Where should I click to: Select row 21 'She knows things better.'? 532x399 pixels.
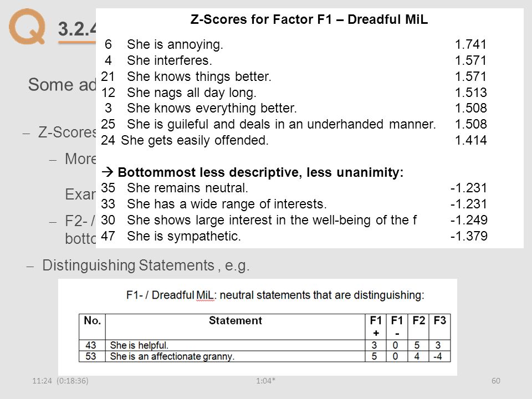click(294, 76)
